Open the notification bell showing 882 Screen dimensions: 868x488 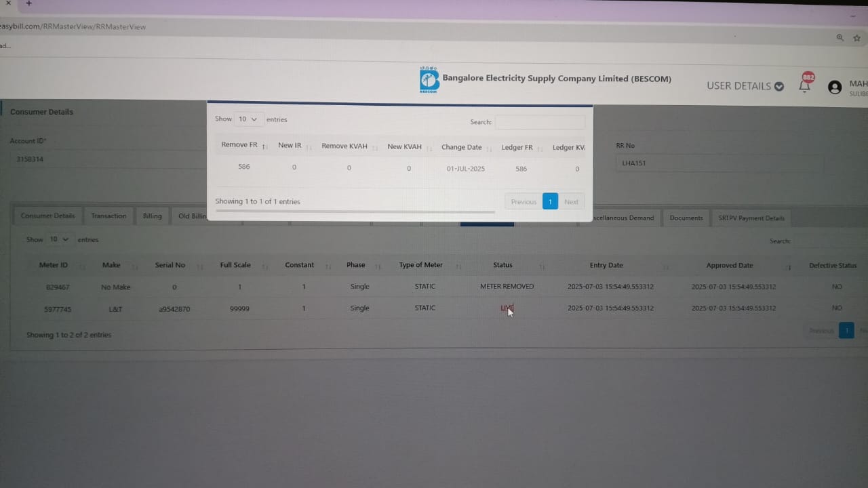805,85
